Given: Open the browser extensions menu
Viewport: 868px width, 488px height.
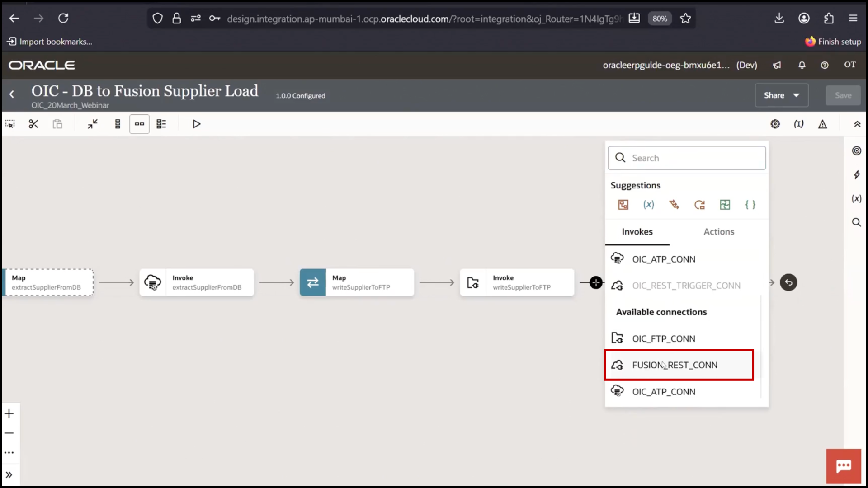Looking at the screenshot, I should coord(829,19).
